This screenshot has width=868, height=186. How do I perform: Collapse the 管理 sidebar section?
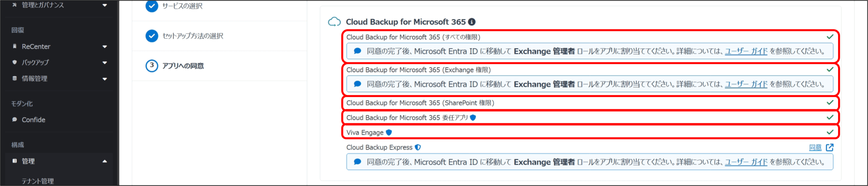(105, 161)
